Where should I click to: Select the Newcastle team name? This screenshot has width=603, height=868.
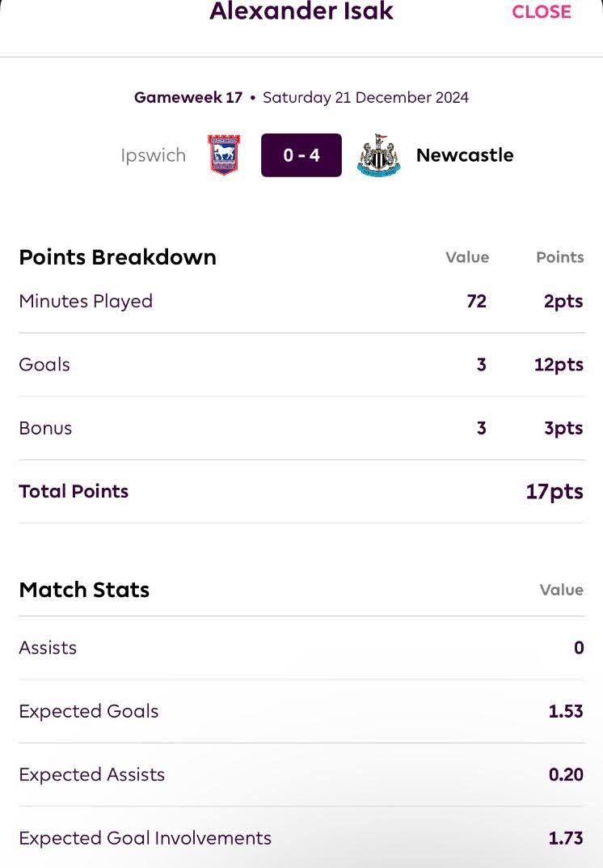(465, 155)
